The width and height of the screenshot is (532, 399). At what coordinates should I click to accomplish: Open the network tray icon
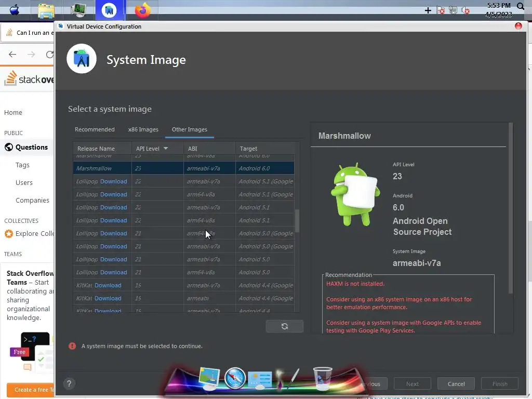tap(453, 10)
